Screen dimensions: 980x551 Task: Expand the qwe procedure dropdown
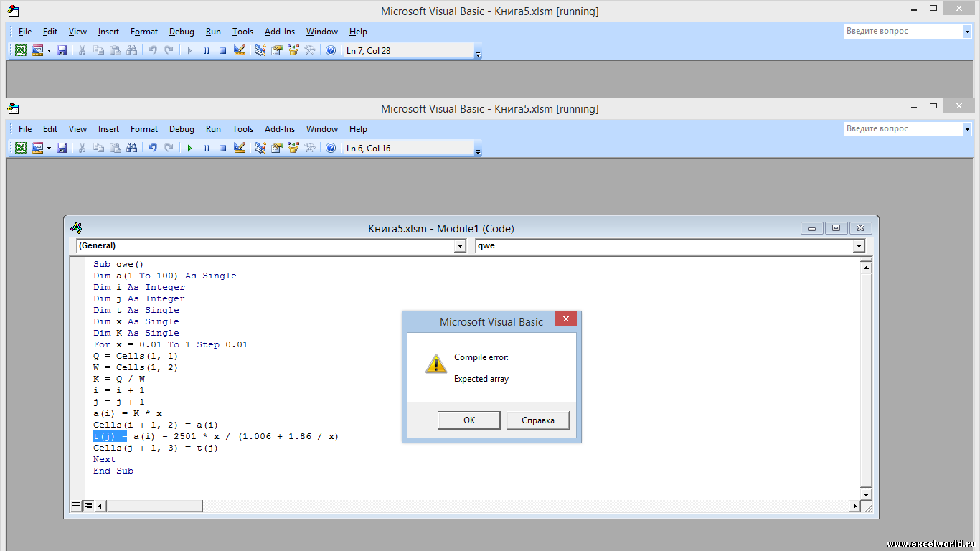tap(859, 246)
